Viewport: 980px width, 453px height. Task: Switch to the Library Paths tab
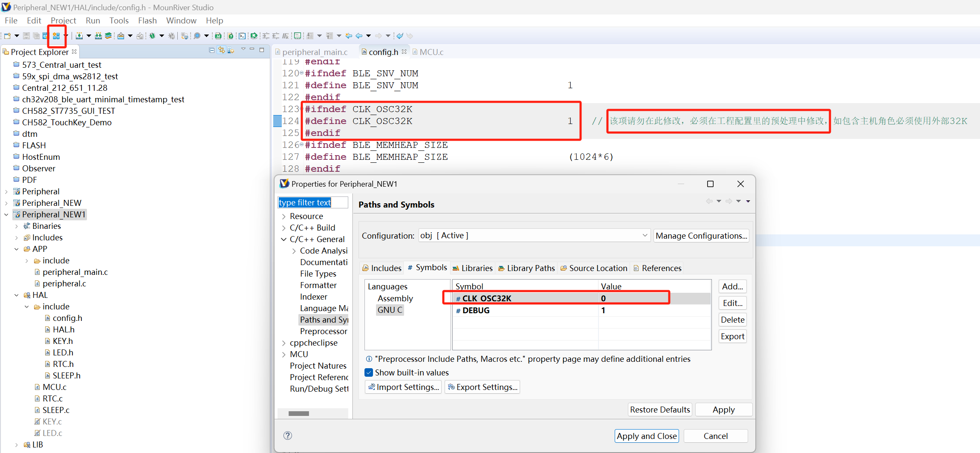(526, 268)
